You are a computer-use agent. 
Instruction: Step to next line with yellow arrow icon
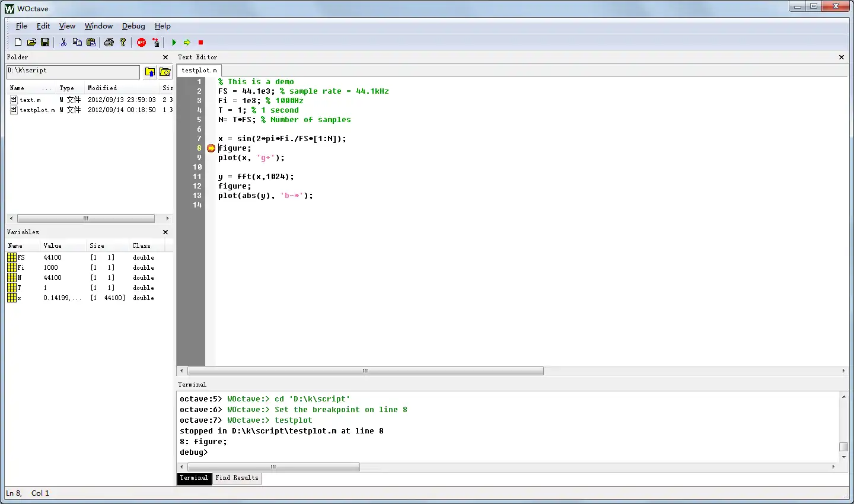[187, 42]
